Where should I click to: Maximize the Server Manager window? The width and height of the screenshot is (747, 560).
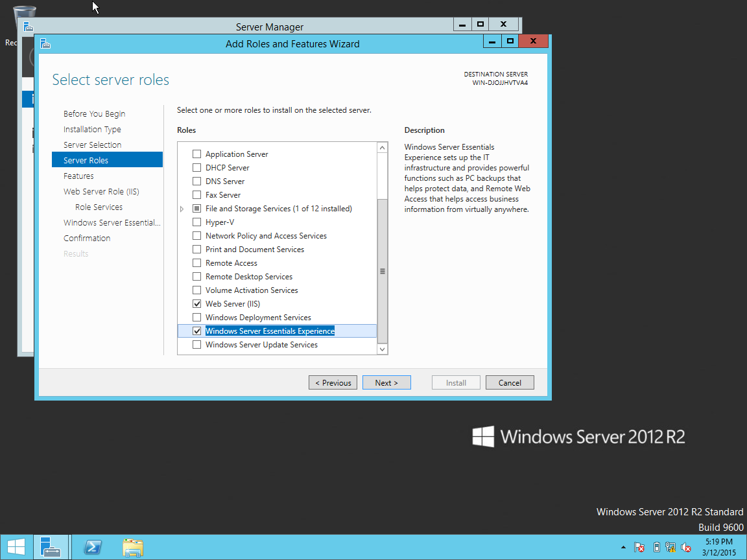coord(480,24)
